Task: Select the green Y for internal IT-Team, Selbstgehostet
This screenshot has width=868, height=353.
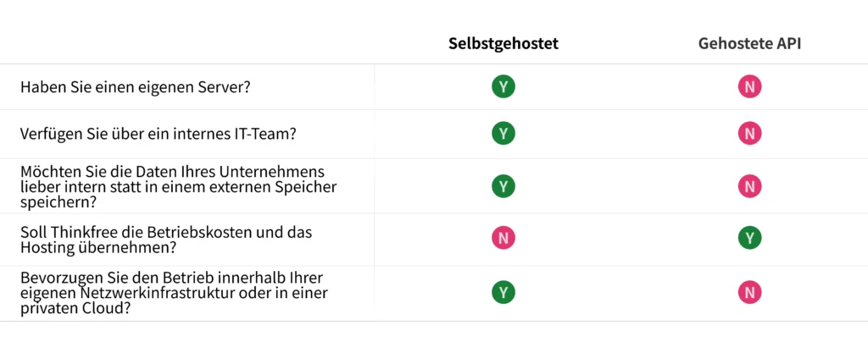Action: (504, 133)
